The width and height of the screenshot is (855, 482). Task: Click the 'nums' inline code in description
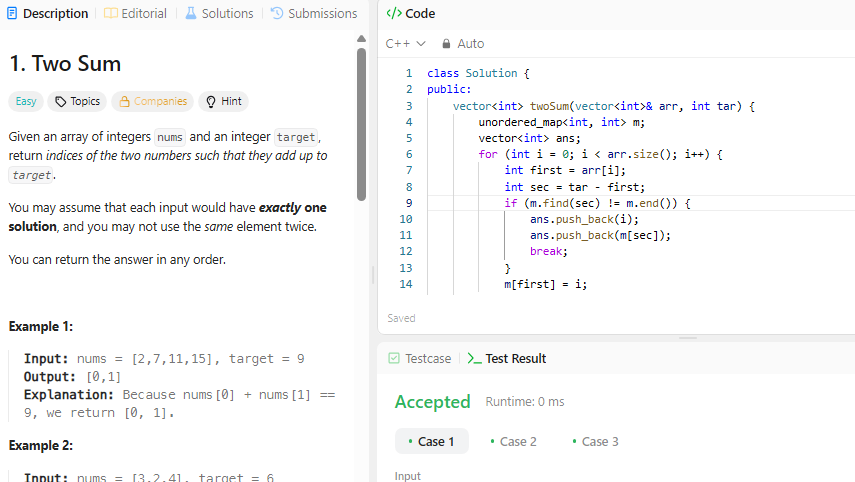coord(170,137)
